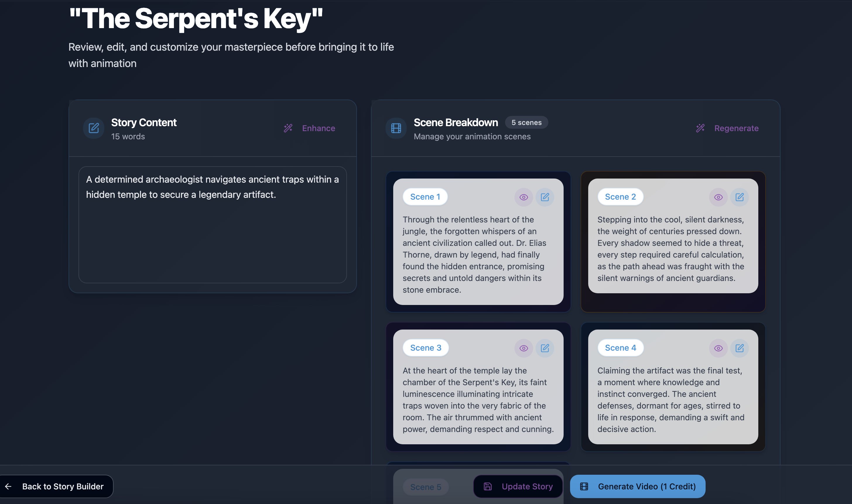Image resolution: width=852 pixels, height=504 pixels.
Task: Show Scene 3 preview via eye icon
Action: click(x=523, y=348)
